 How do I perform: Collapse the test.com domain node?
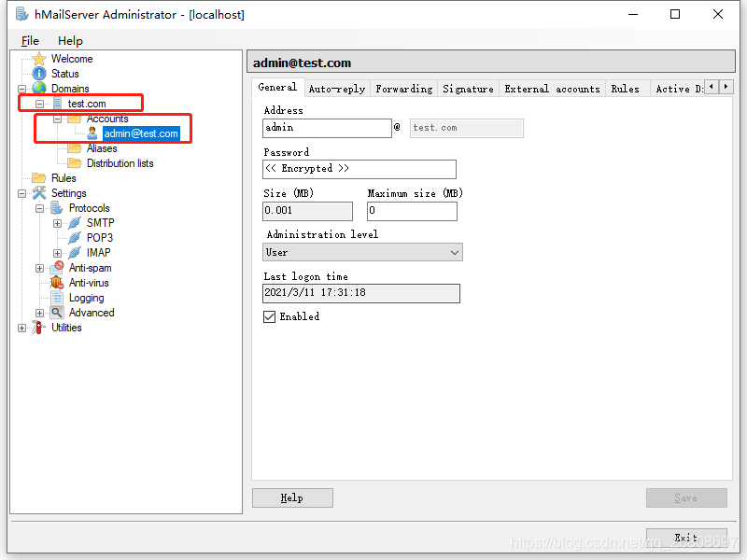coord(39,104)
